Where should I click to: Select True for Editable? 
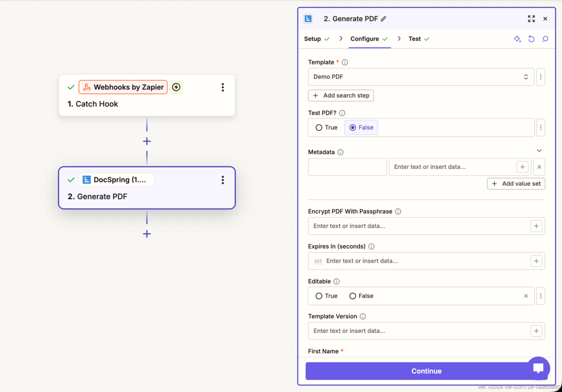327,296
